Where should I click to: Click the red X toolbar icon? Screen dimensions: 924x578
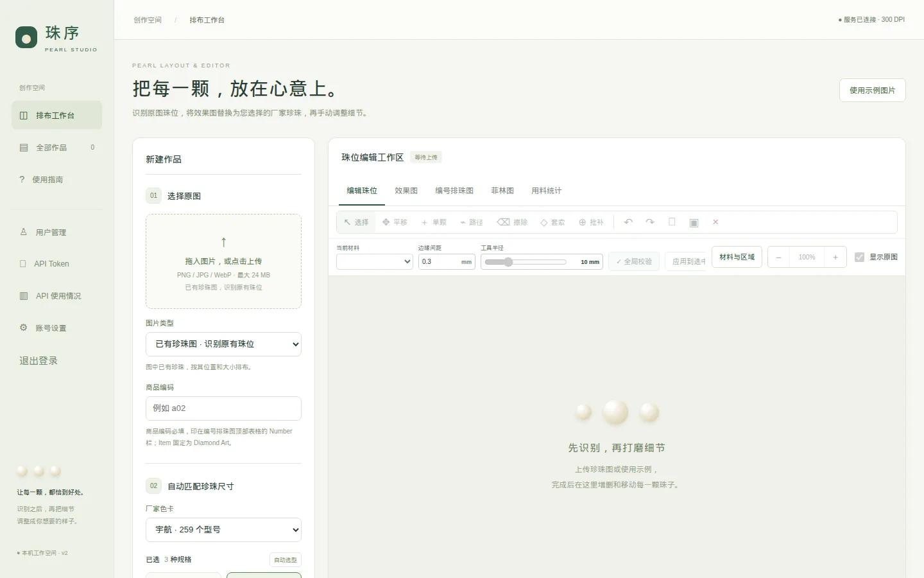715,222
